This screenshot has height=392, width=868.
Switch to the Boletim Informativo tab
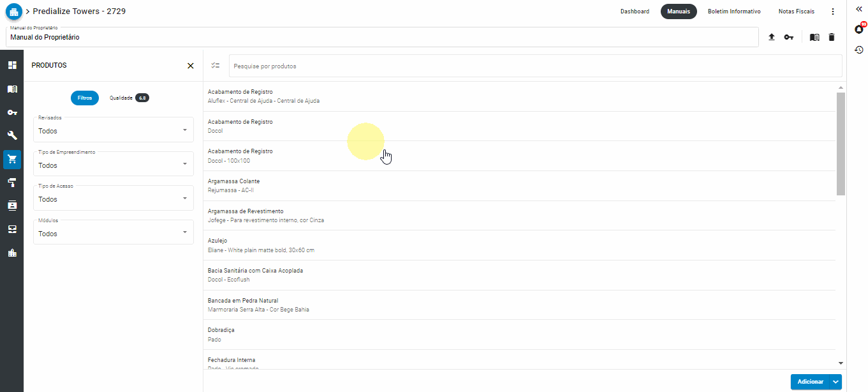tap(734, 11)
